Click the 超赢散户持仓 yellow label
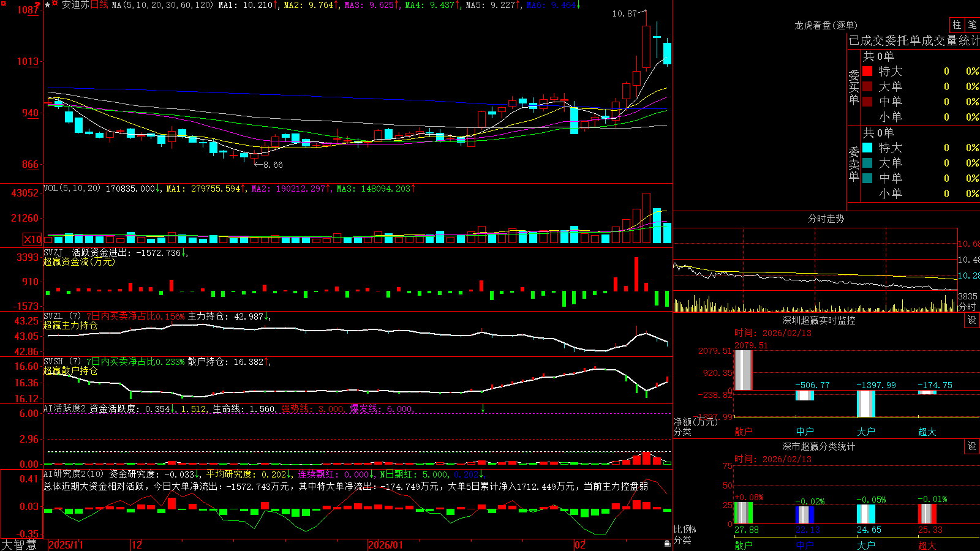 point(70,370)
